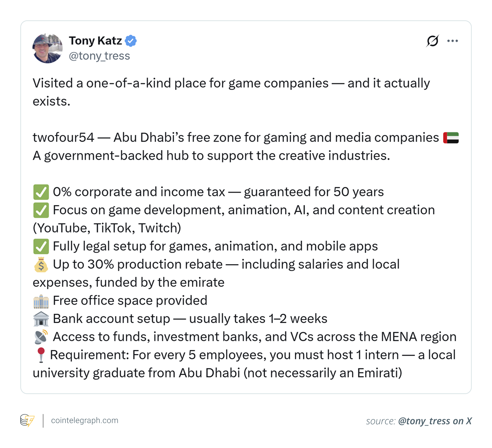Click the UAE flag emoji

[451, 137]
